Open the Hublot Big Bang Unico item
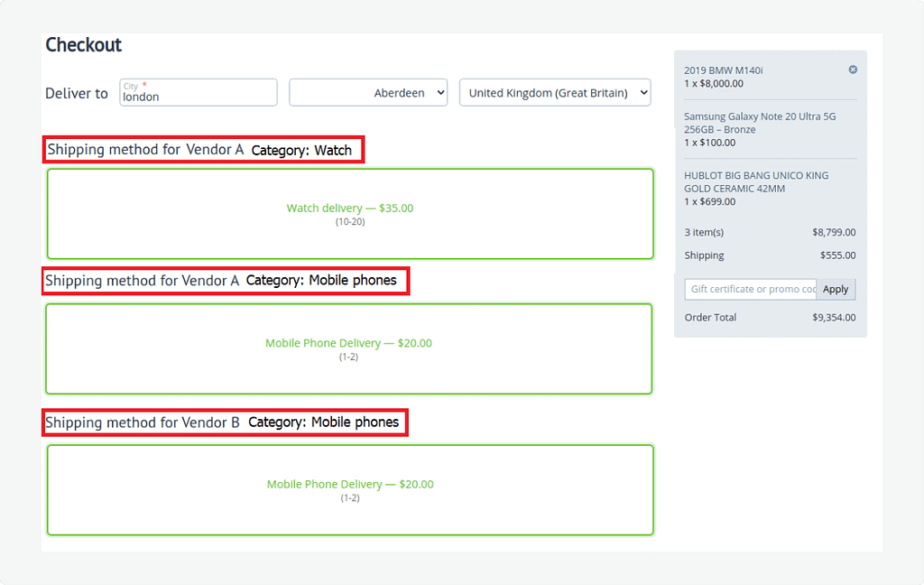The width and height of the screenshot is (924, 585). [755, 181]
